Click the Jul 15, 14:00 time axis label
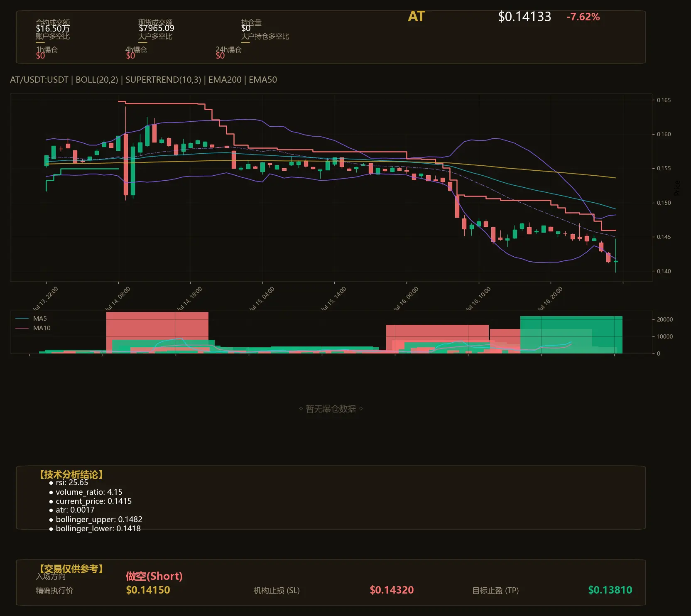The width and height of the screenshot is (691, 616). pyautogui.click(x=334, y=298)
